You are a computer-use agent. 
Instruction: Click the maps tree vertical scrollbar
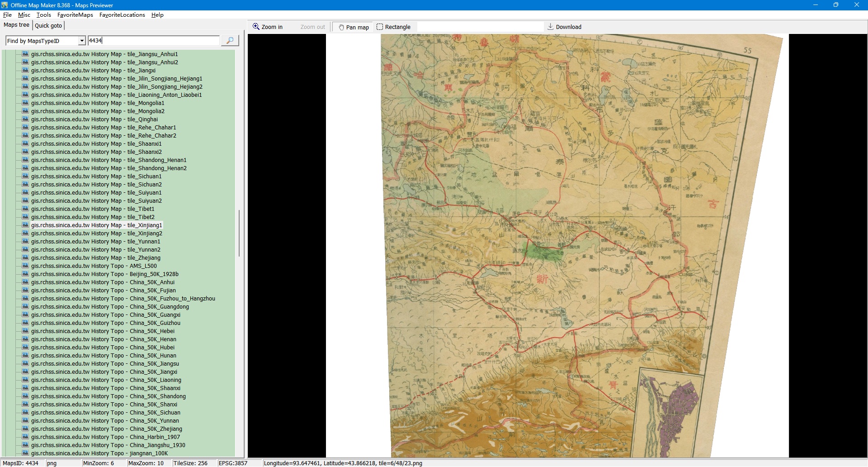[239, 233]
